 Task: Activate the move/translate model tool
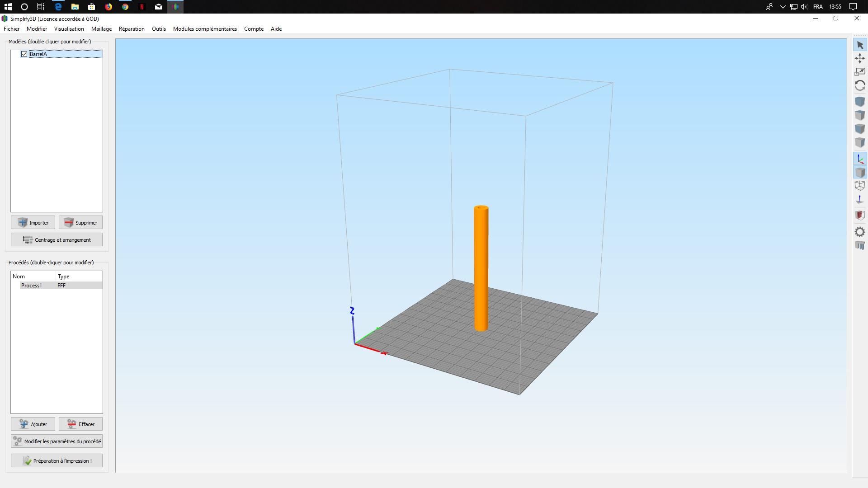(860, 58)
